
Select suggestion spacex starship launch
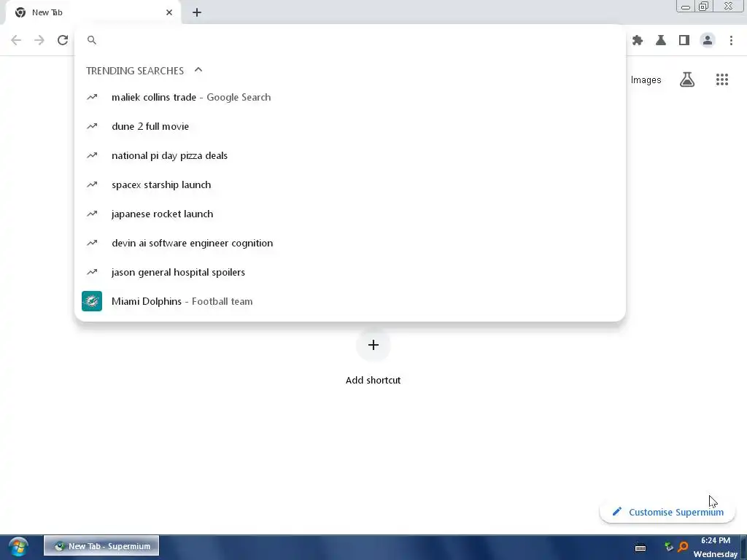tap(349, 184)
